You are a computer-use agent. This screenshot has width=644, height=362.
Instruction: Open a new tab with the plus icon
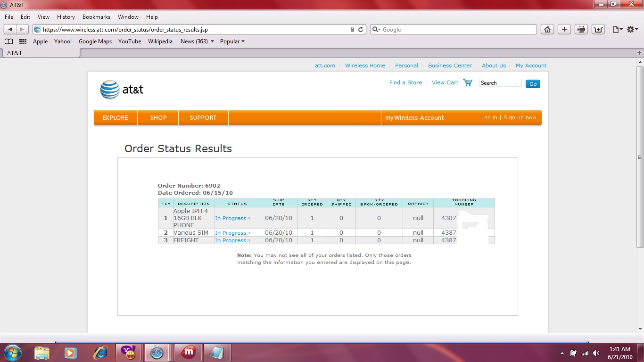click(x=639, y=53)
